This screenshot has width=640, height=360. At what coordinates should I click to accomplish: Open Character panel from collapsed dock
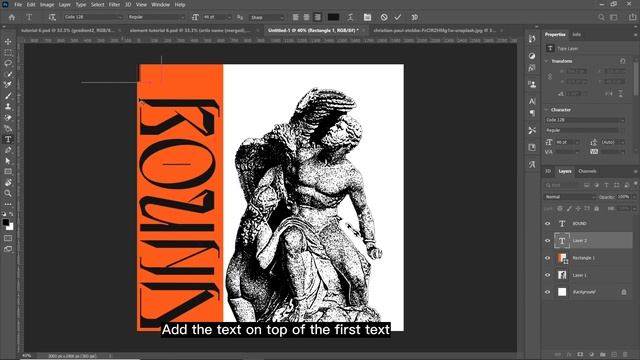(x=532, y=101)
